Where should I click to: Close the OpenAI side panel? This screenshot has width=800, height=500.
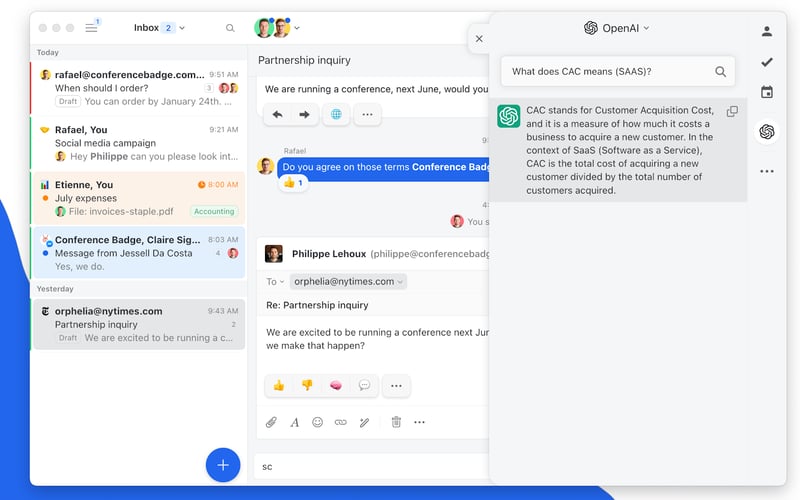(479, 39)
